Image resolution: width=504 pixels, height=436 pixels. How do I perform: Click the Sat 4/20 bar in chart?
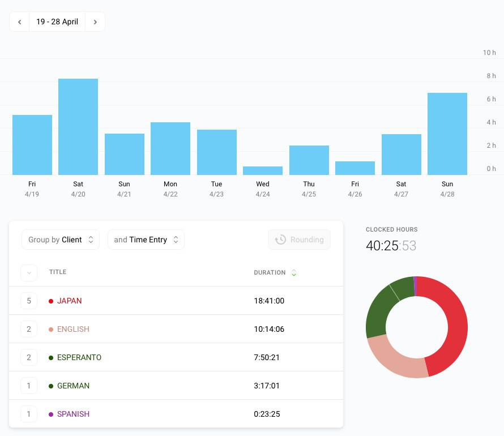pyautogui.click(x=78, y=127)
